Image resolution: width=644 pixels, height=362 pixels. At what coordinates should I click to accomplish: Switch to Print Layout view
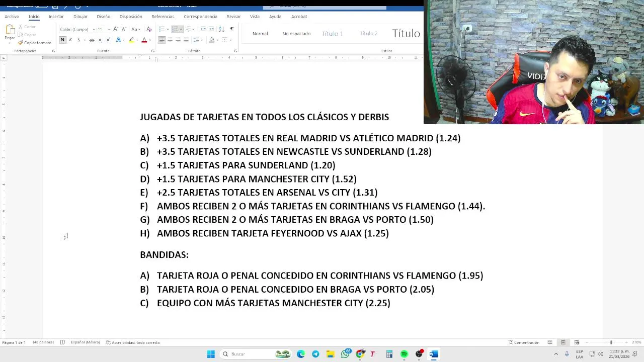(x=563, y=342)
